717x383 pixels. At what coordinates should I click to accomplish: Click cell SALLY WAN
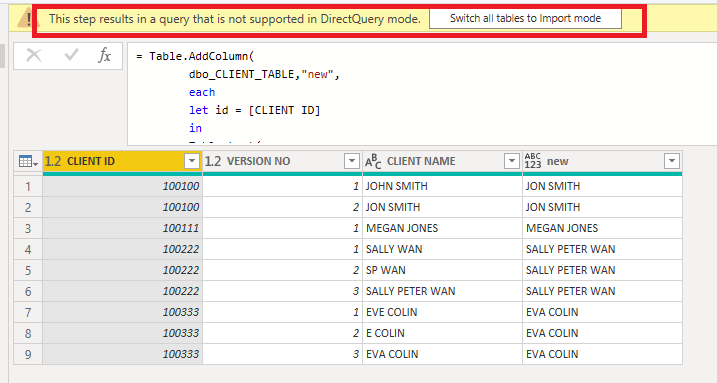tap(442, 250)
